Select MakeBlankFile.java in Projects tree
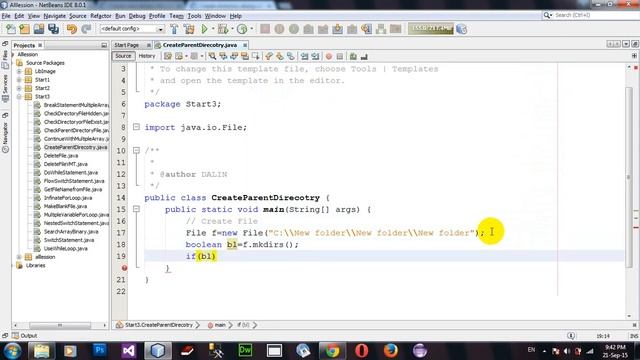Image resolution: width=640 pixels, height=360 pixels. coord(65,206)
